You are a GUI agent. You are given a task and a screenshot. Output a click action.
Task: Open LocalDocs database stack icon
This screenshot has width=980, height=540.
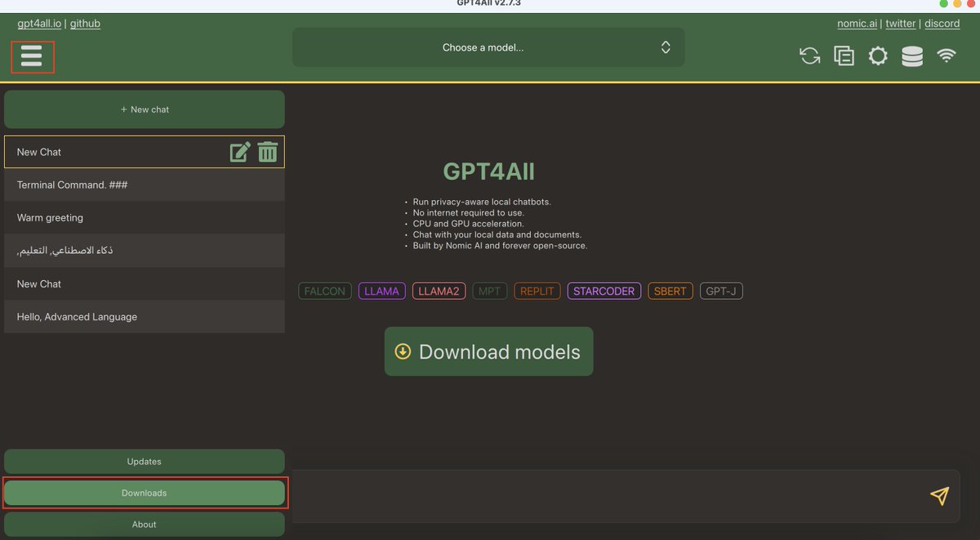point(912,56)
